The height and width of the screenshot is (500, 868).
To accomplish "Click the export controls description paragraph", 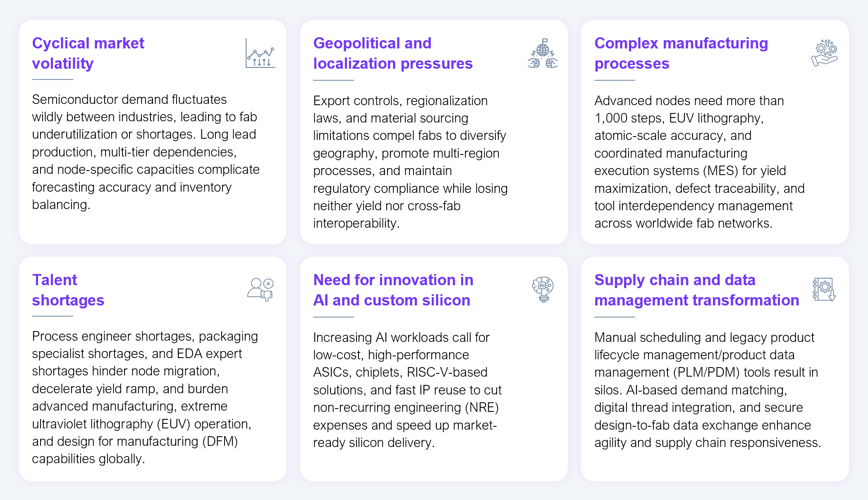I will (x=410, y=162).
